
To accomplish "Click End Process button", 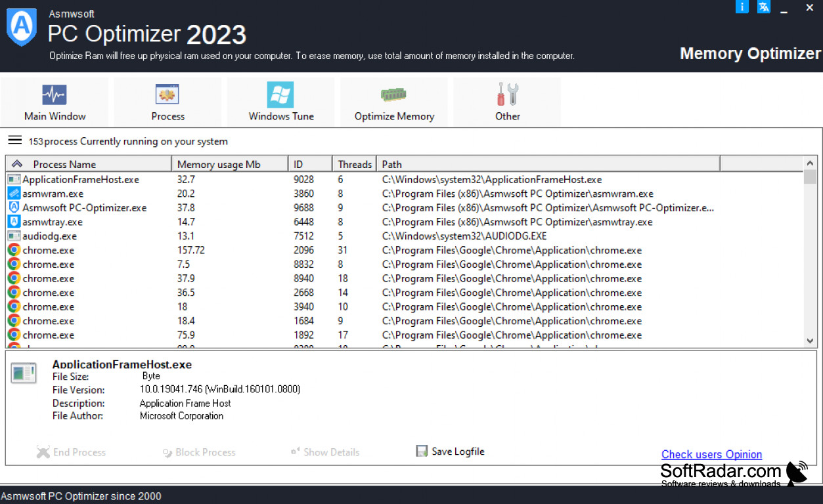I will pyautogui.click(x=71, y=452).
